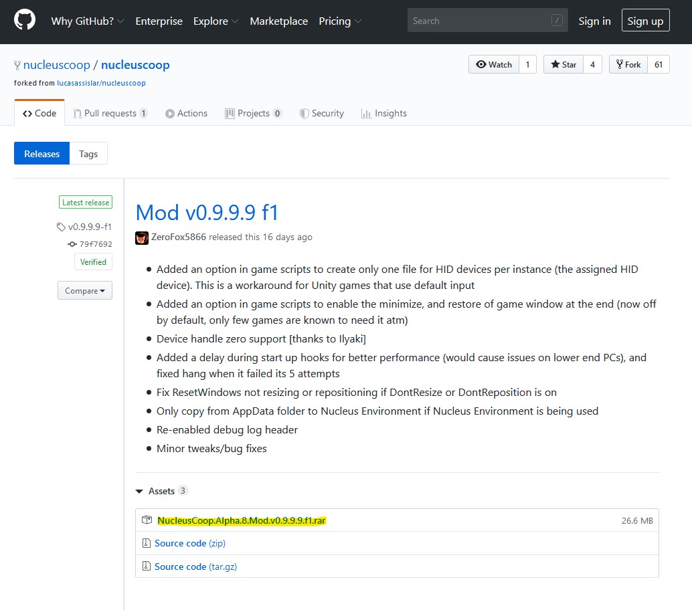Download NucleusCoop.Alpha.8.Mod.v0.9.9.9.f1.rar
Screen dimensions: 692x616
242,520
